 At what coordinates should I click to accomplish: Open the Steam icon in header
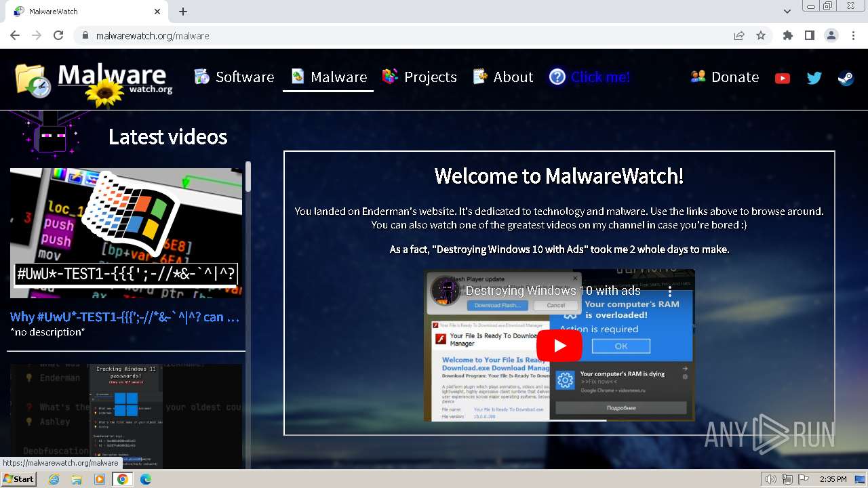click(846, 78)
